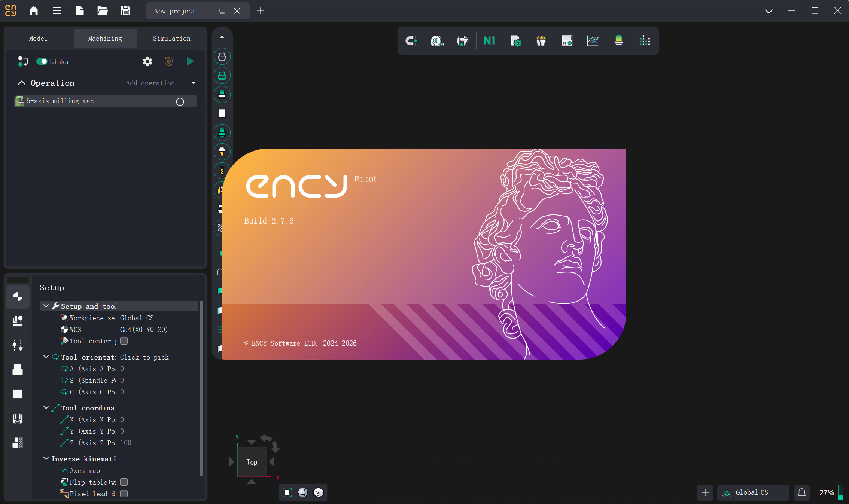
Task: Open machining settings gear
Action: [147, 61]
